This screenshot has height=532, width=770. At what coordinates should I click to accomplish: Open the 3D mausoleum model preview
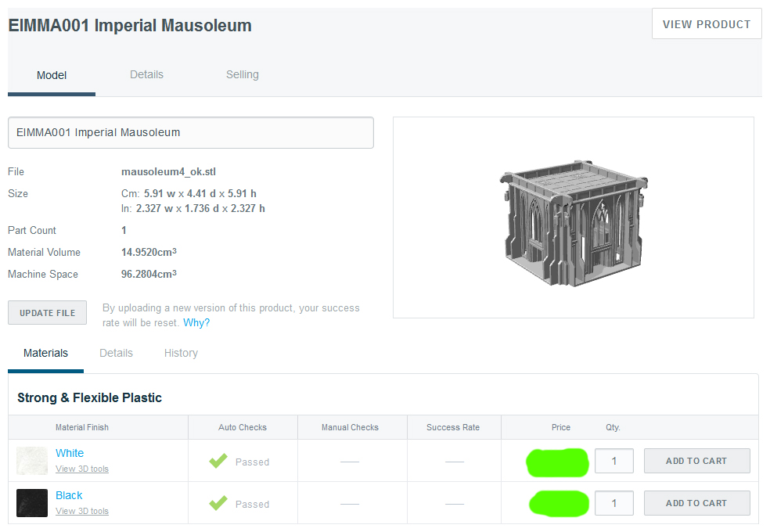click(x=573, y=217)
